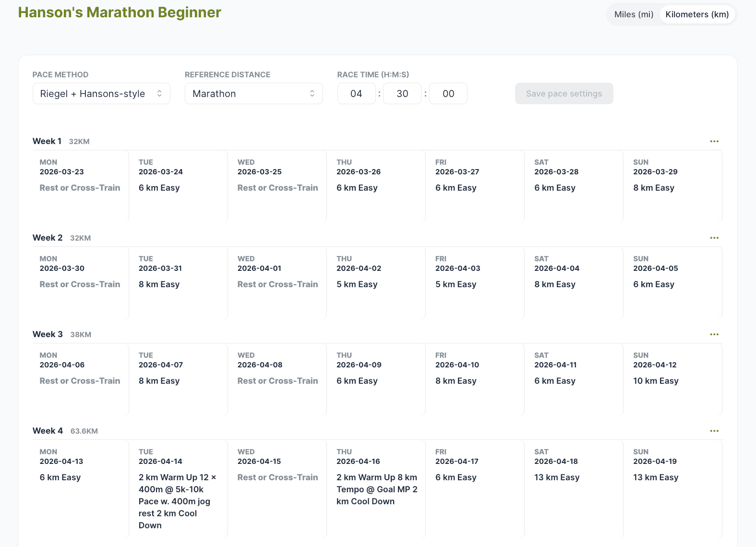Viewport: 756px width, 547px height.
Task: Open Friday 2026-04-10 8 km Easy workout
Action: (476, 379)
